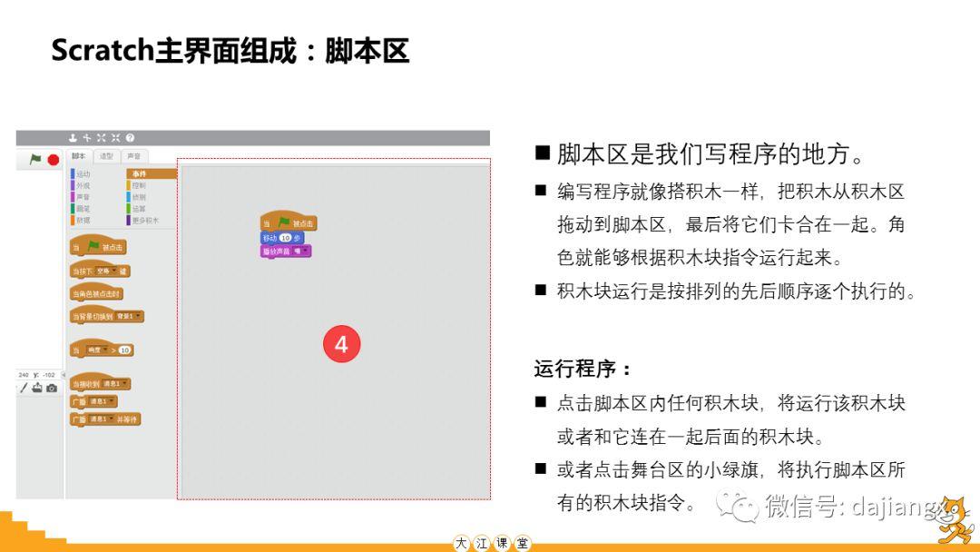Open the 数据 block category
This screenshot has width=980, height=552.
point(81,220)
